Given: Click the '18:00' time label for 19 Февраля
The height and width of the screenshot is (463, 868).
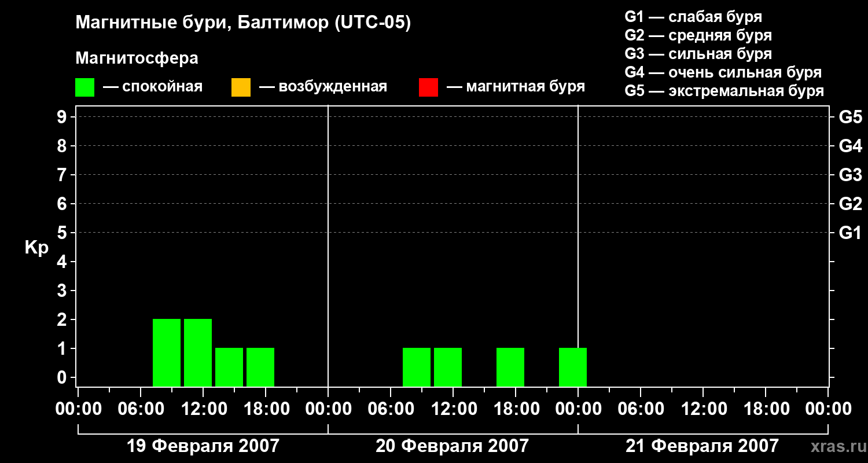Looking at the screenshot, I should click(x=266, y=409).
